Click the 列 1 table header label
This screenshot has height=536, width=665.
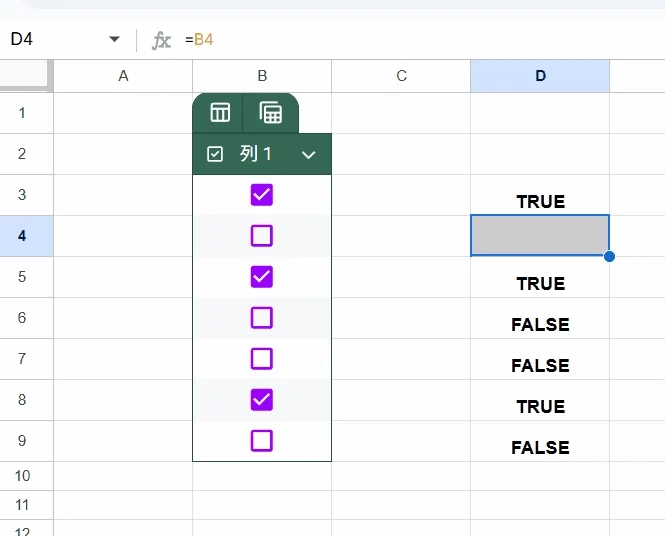click(x=256, y=154)
